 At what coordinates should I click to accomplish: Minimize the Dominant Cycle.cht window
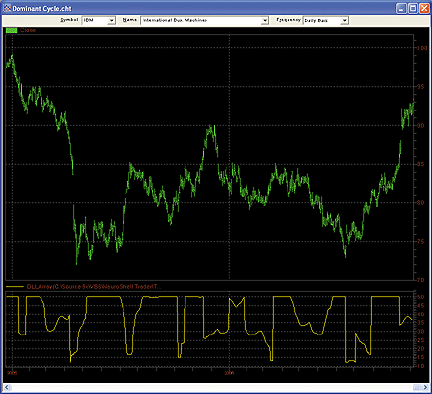coord(401,8)
